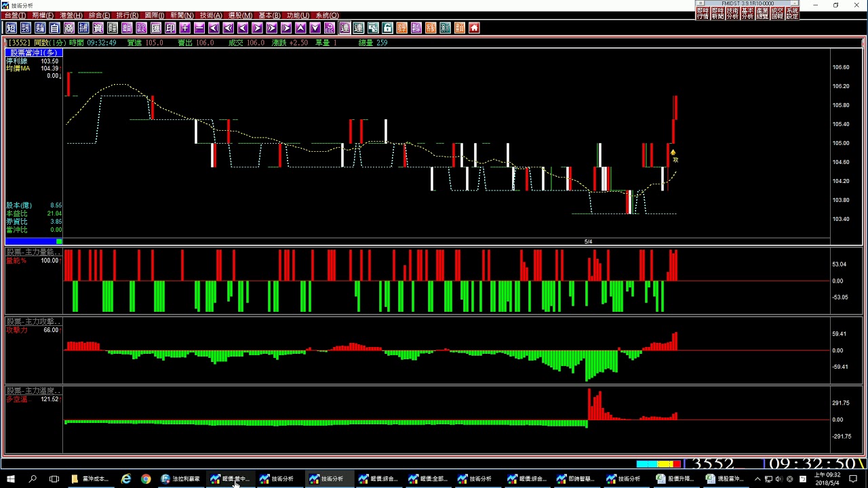The width and height of the screenshot is (868, 488).
Task: Click 產業總覽 button in FMIDST panel
Action: (763, 14)
